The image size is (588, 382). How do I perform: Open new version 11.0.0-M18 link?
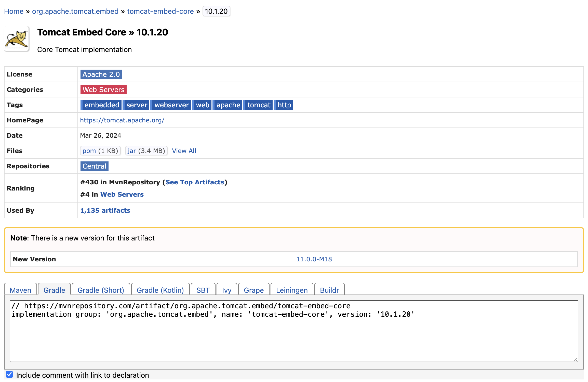pyautogui.click(x=314, y=259)
